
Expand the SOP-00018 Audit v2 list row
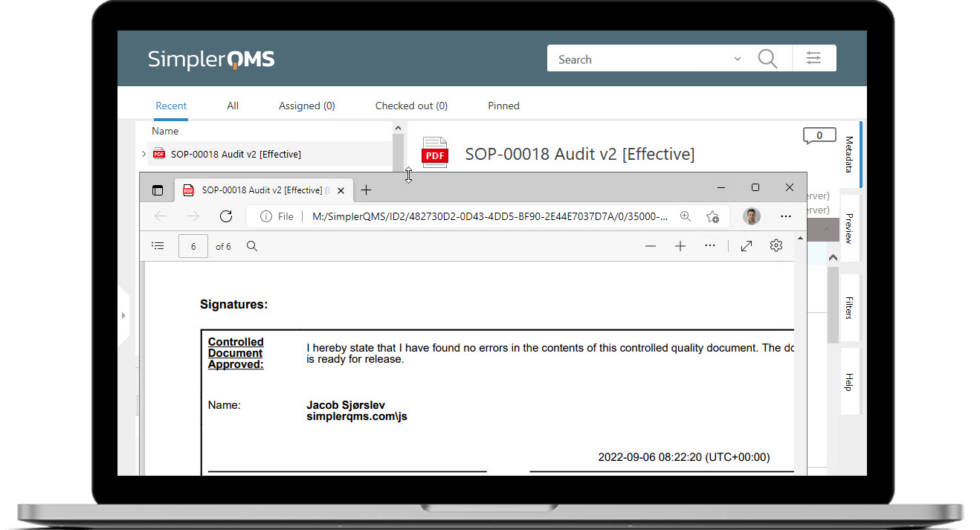[143, 154]
